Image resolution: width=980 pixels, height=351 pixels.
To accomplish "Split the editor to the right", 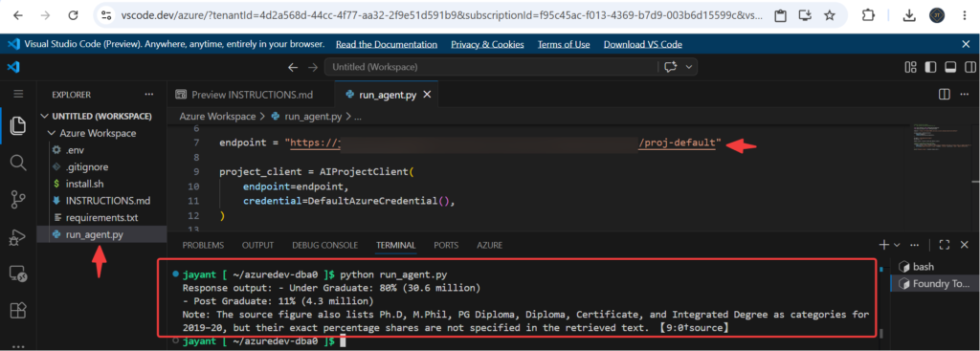I will pyautogui.click(x=945, y=95).
